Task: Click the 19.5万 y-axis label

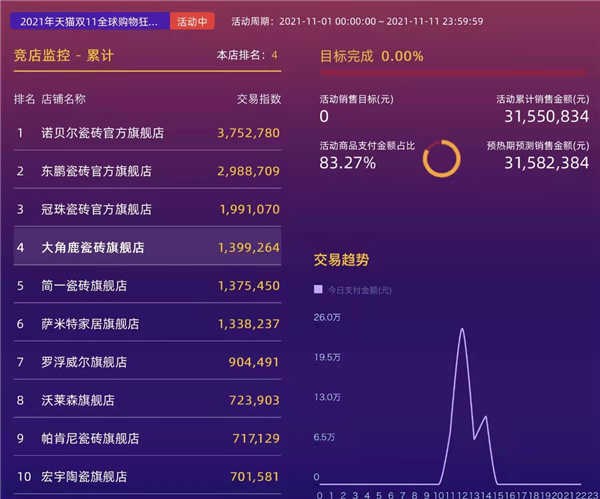Action: pos(327,357)
